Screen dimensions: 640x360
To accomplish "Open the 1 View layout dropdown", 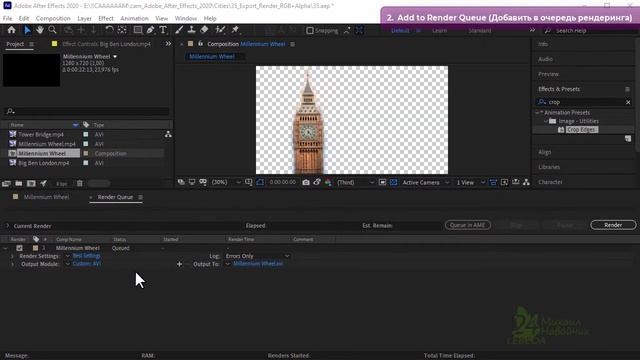I will click(x=470, y=182).
